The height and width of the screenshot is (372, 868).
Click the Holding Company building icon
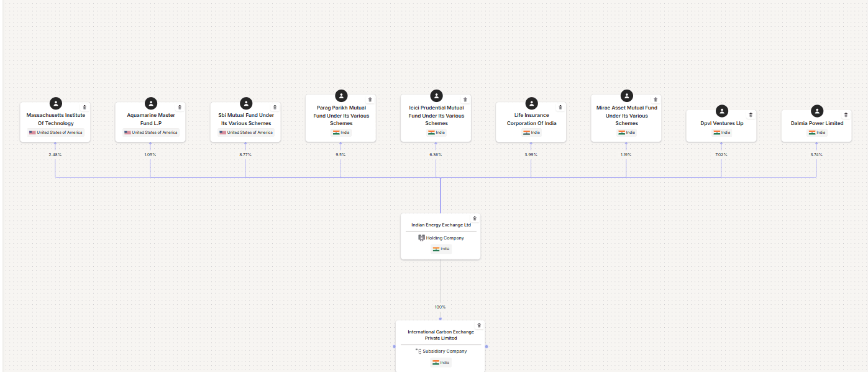(x=421, y=238)
